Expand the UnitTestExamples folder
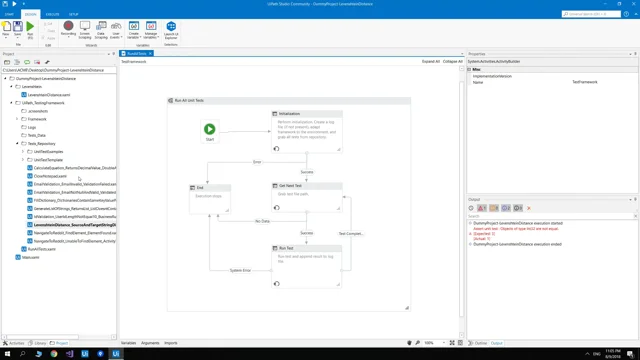The width and height of the screenshot is (640, 360). [23, 151]
